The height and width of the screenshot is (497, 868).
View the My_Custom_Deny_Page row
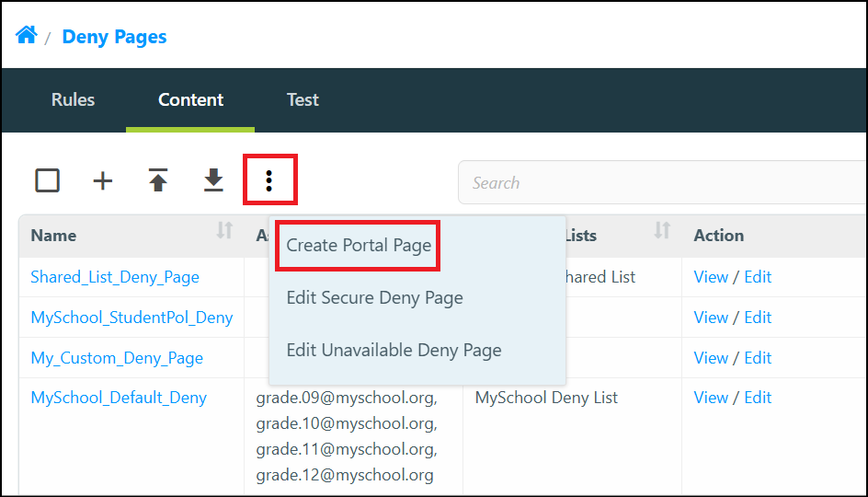pyautogui.click(x=711, y=358)
